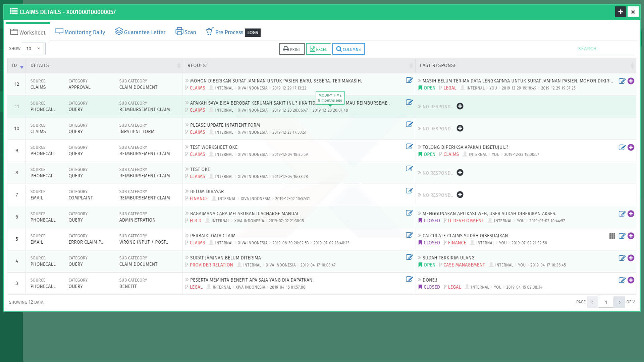Add response for row 8
The image size is (644, 362).
pyautogui.click(x=460, y=173)
